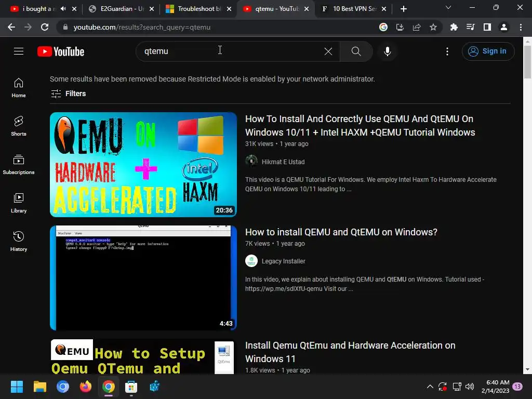
Task: Bookmark this page with the star
Action: coord(433,27)
